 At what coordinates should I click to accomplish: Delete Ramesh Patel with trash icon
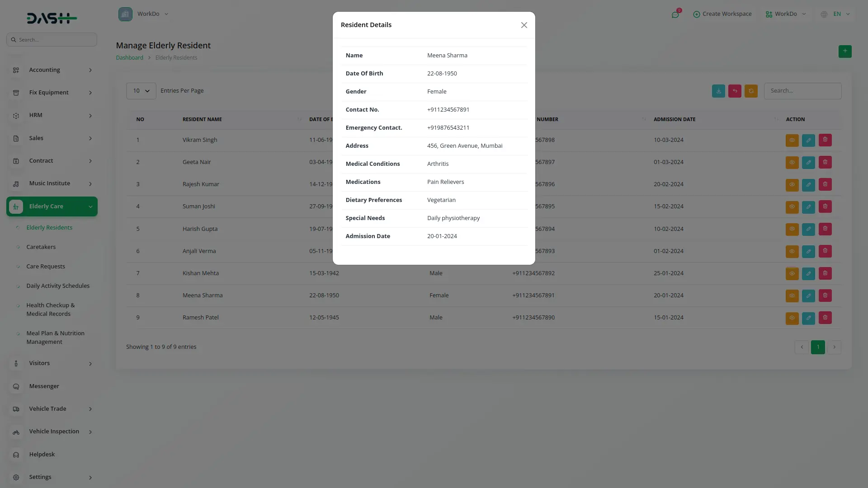click(x=825, y=318)
